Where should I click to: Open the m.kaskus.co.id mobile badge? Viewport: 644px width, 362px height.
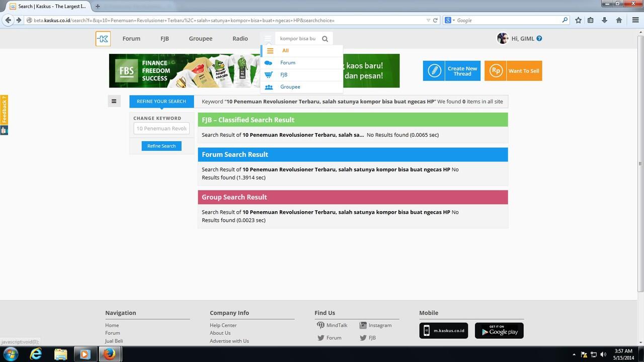pyautogui.click(x=444, y=331)
